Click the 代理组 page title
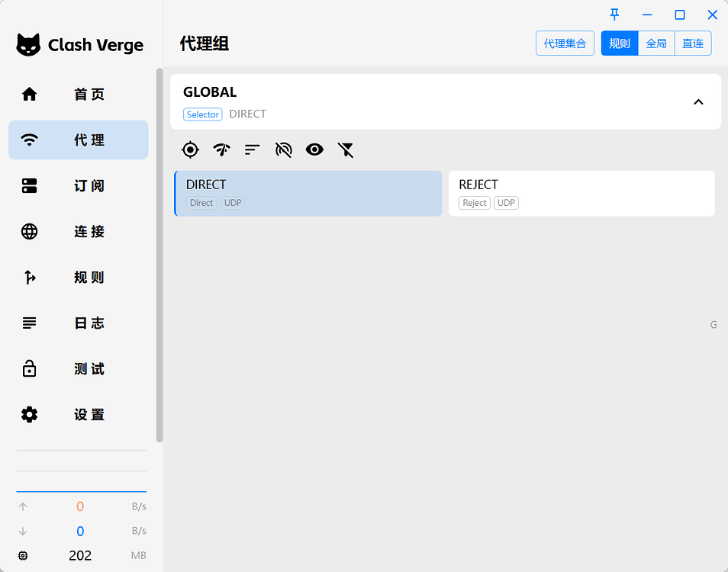Viewport: 728px width, 572px height. click(205, 43)
